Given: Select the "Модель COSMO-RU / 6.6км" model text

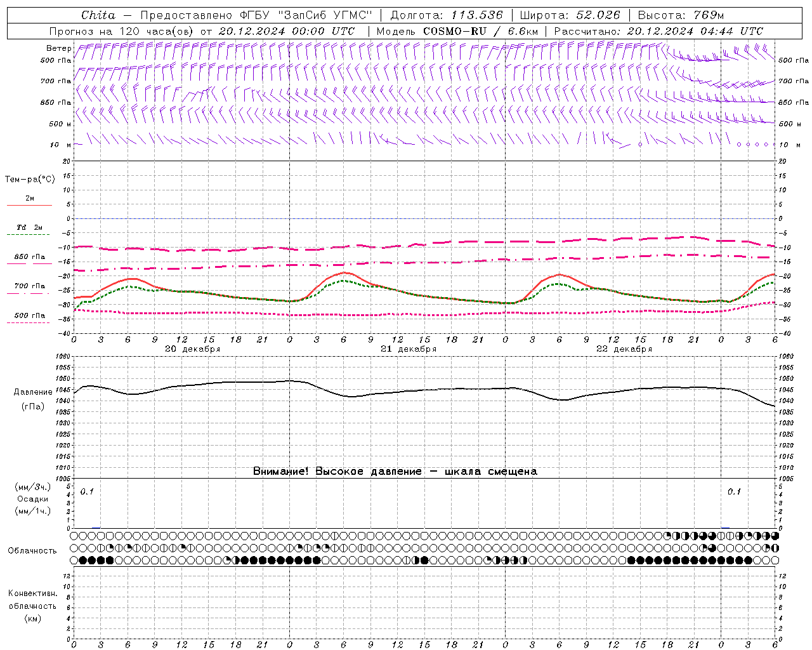Looking at the screenshot, I should 457,31.
